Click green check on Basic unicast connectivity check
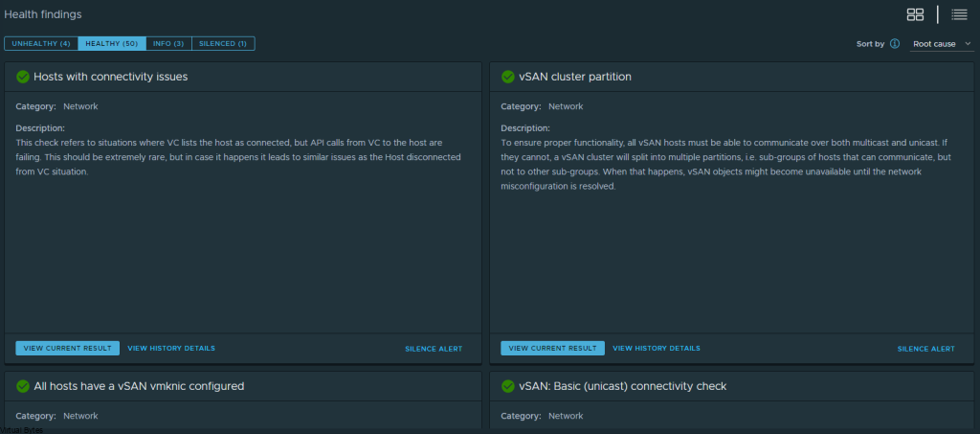This screenshot has width=980, height=434. [x=507, y=386]
